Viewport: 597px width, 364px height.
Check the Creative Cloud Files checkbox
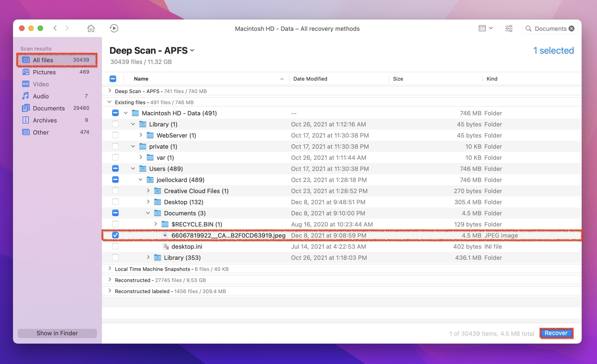coord(115,191)
